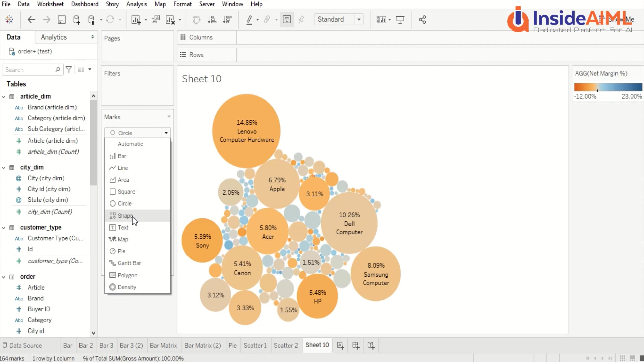Expand the Standard fit dropdown
The width and height of the screenshot is (644, 362).
tap(359, 19)
